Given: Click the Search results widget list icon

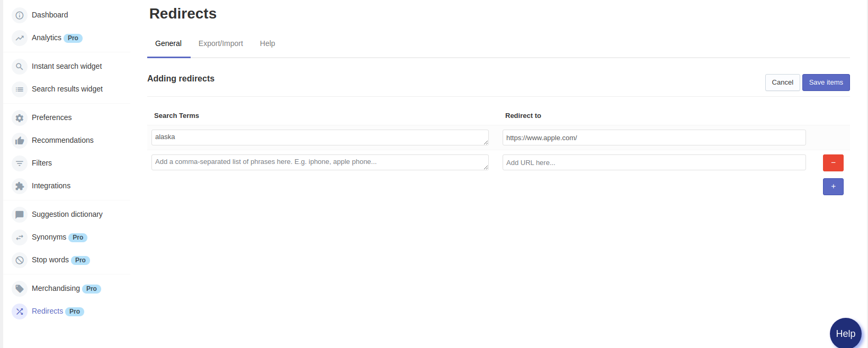Looking at the screenshot, I should (x=20, y=89).
